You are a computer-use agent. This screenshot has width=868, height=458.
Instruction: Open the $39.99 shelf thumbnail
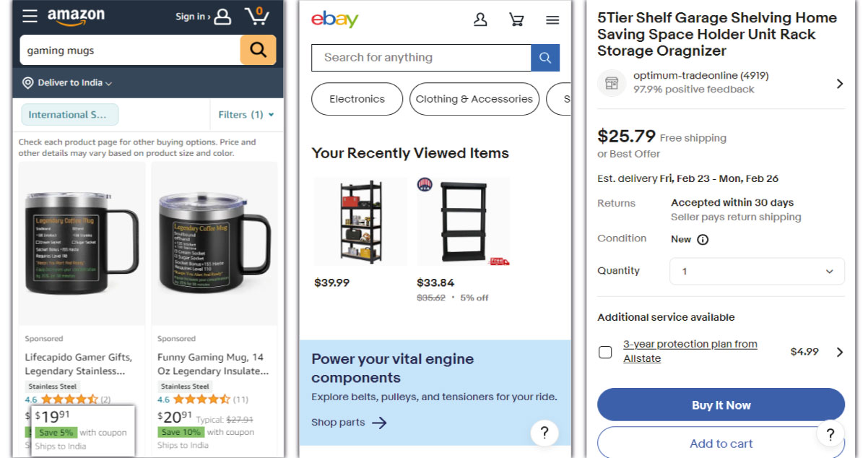[360, 222]
